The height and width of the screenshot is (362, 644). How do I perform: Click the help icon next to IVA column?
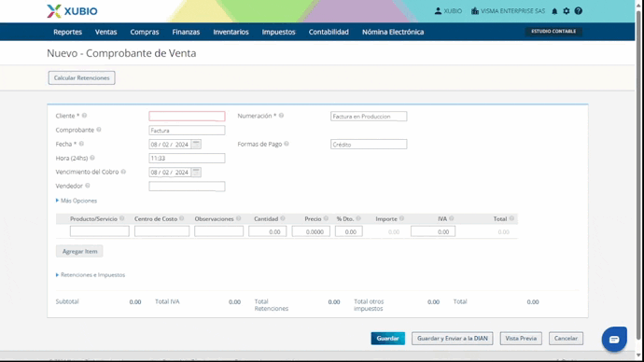tap(452, 218)
